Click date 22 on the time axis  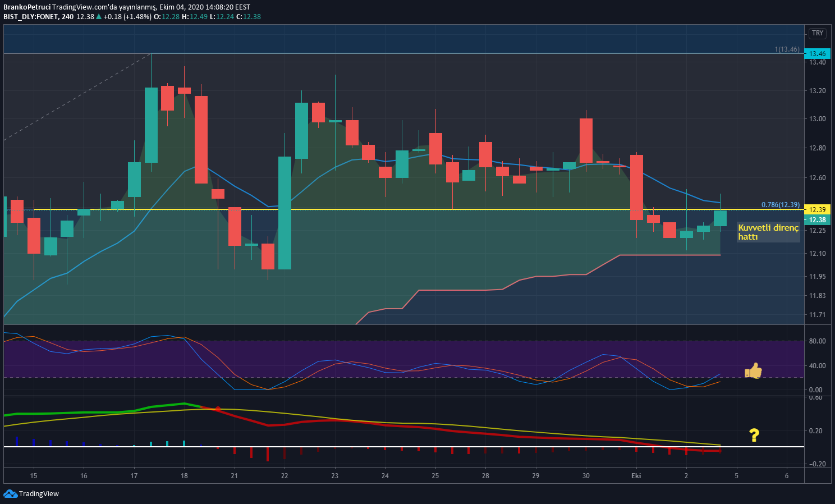point(285,476)
